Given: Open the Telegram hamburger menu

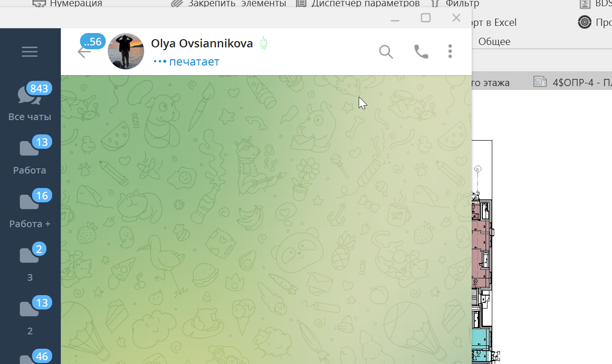Looking at the screenshot, I should point(30,52).
